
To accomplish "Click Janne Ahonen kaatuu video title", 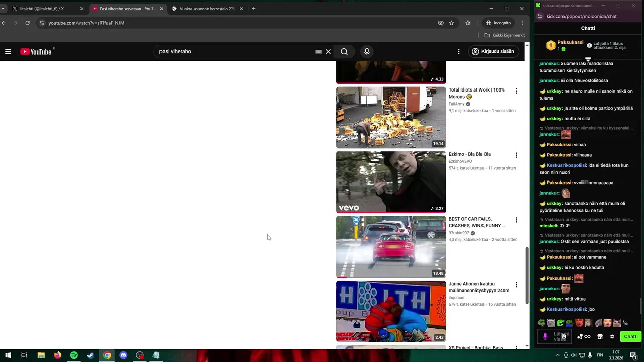I will (479, 287).
